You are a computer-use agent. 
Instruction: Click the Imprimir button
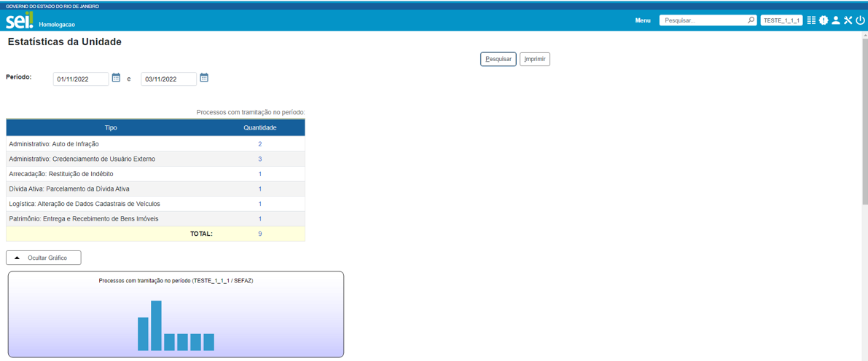click(535, 59)
